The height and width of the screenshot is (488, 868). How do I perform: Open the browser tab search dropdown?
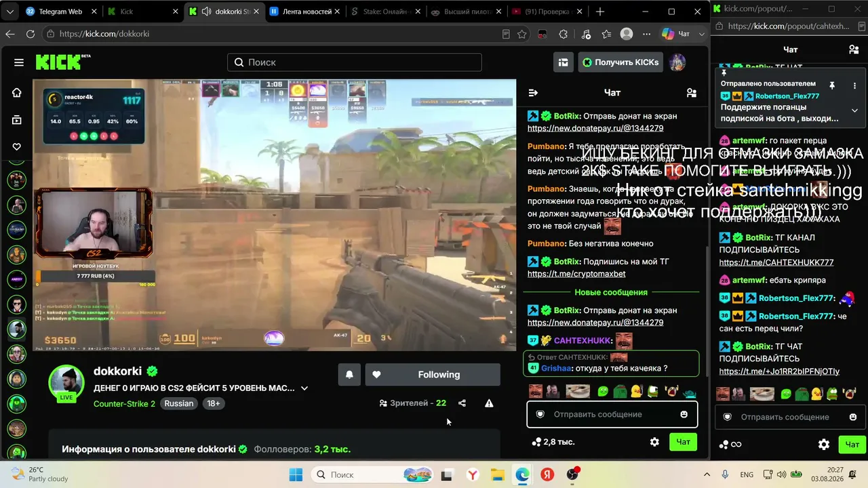(x=11, y=12)
